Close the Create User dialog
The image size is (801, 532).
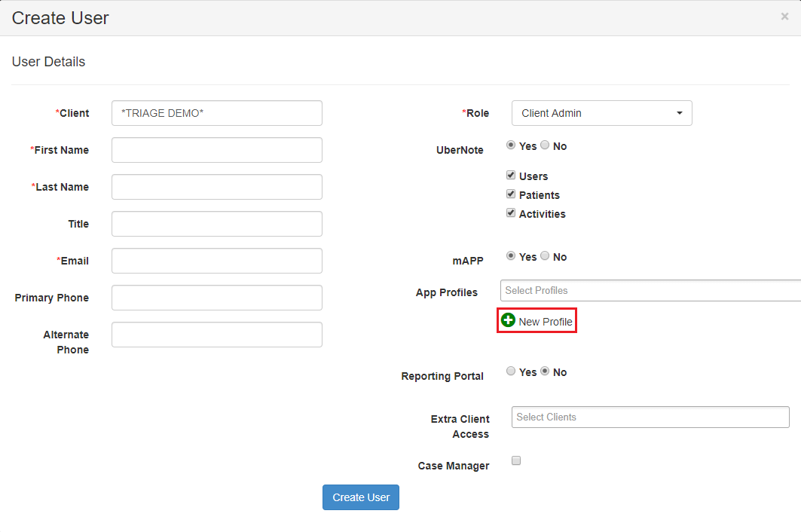784,17
